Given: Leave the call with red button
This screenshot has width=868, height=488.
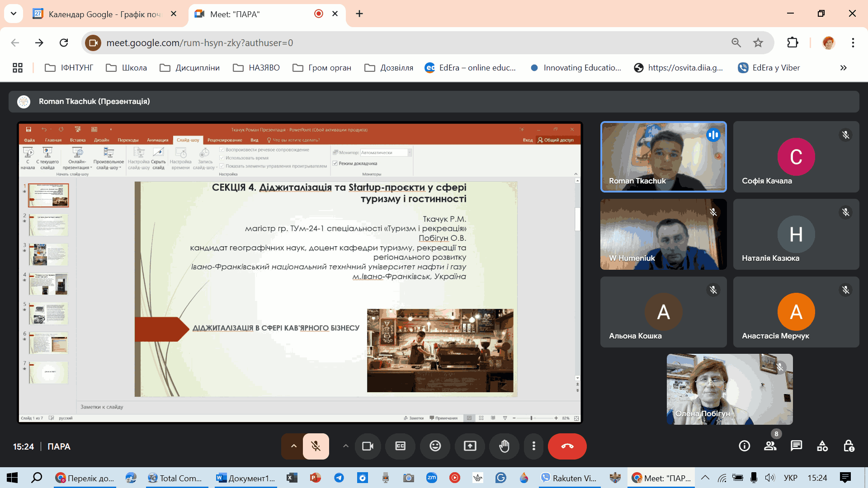Looking at the screenshot, I should tap(567, 446).
